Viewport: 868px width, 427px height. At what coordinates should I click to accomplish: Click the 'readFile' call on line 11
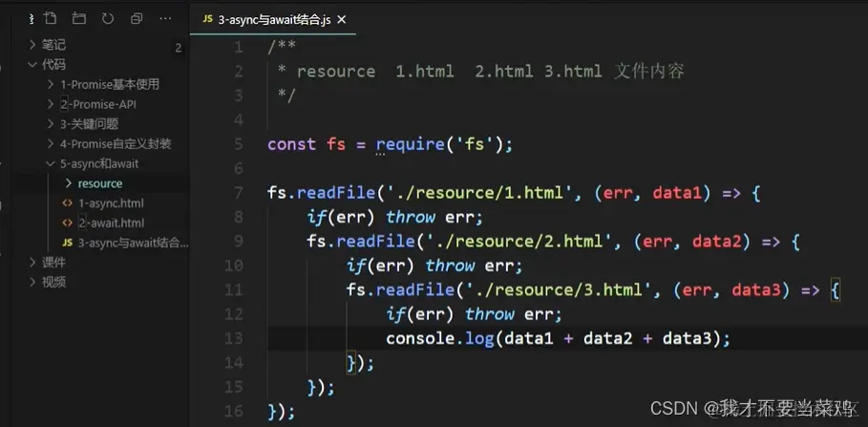coord(415,289)
